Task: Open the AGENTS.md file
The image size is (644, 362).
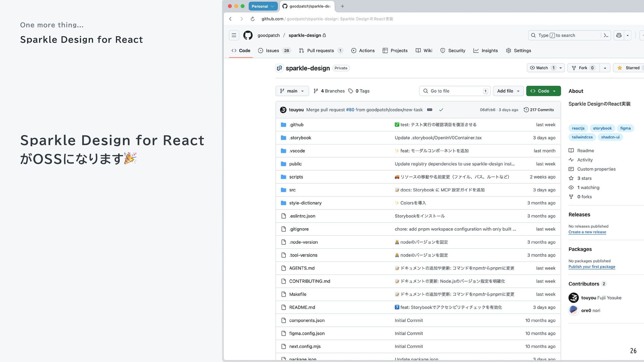Action: point(302,268)
